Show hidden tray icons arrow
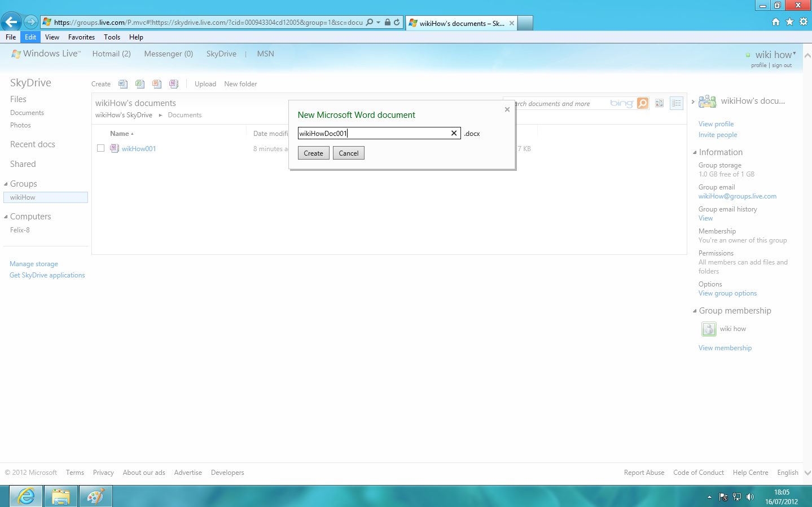 click(x=709, y=497)
